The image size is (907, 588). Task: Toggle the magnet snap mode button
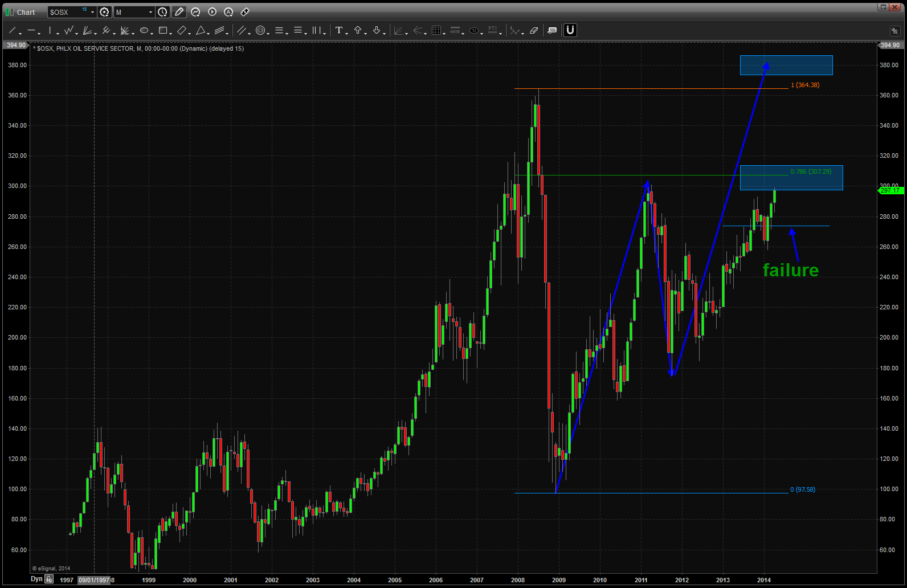570,30
